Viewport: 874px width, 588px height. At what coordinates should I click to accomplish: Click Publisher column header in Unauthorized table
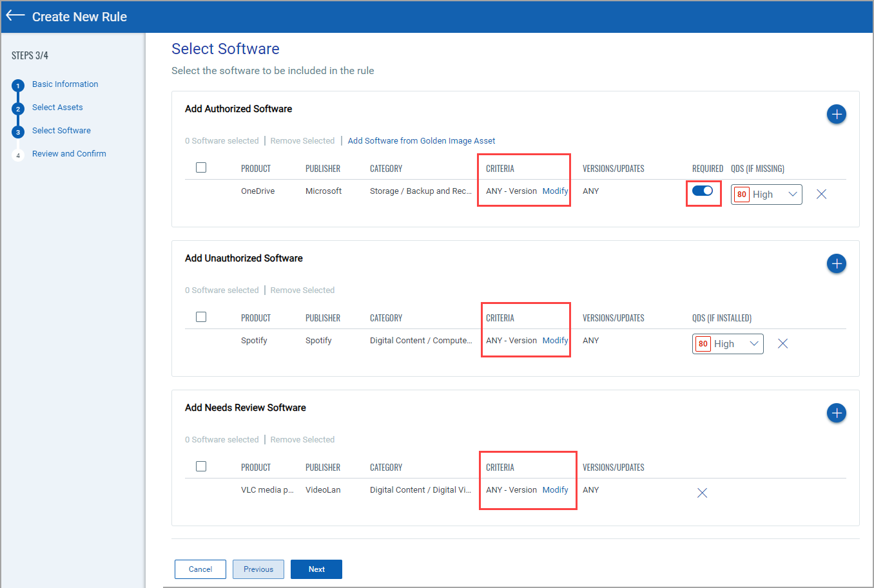323,318
